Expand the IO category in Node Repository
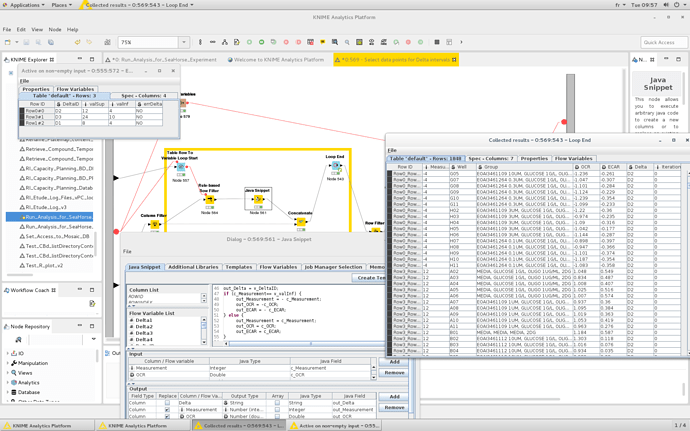The width and height of the screenshot is (690, 431). 7,353
